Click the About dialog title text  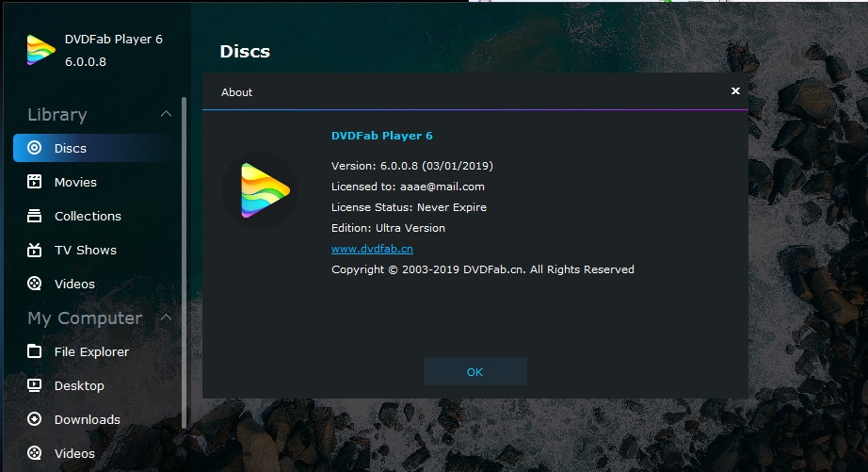[236, 92]
